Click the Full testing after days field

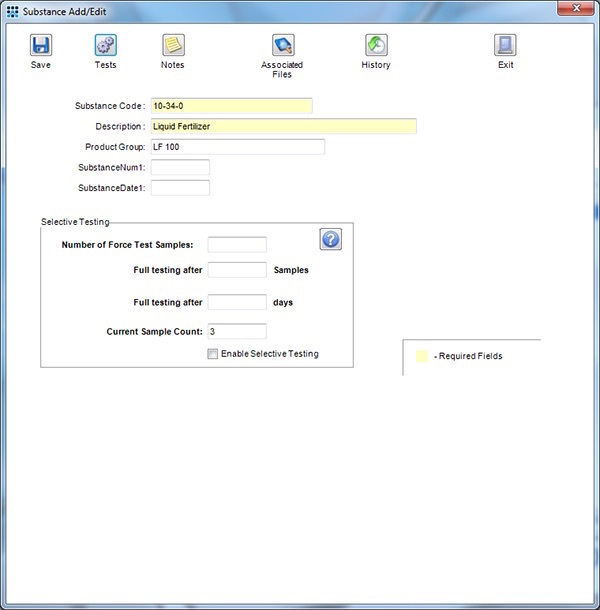click(x=237, y=302)
